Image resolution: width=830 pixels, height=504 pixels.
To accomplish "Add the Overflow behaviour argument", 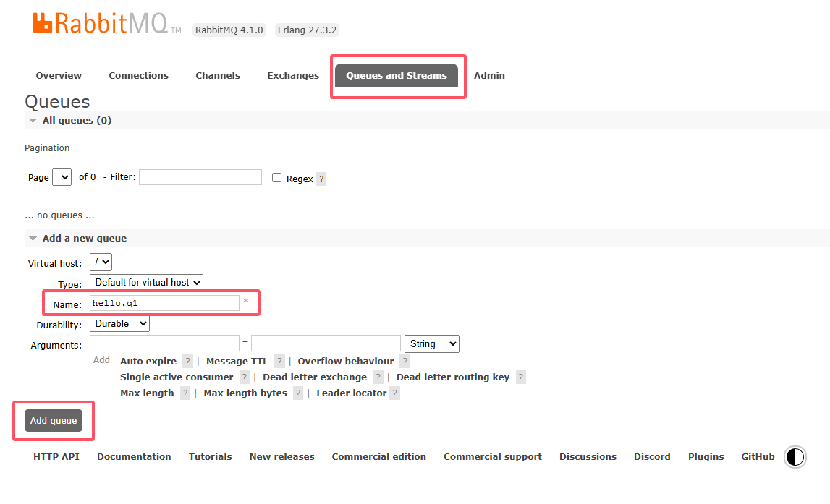I will (x=346, y=362).
